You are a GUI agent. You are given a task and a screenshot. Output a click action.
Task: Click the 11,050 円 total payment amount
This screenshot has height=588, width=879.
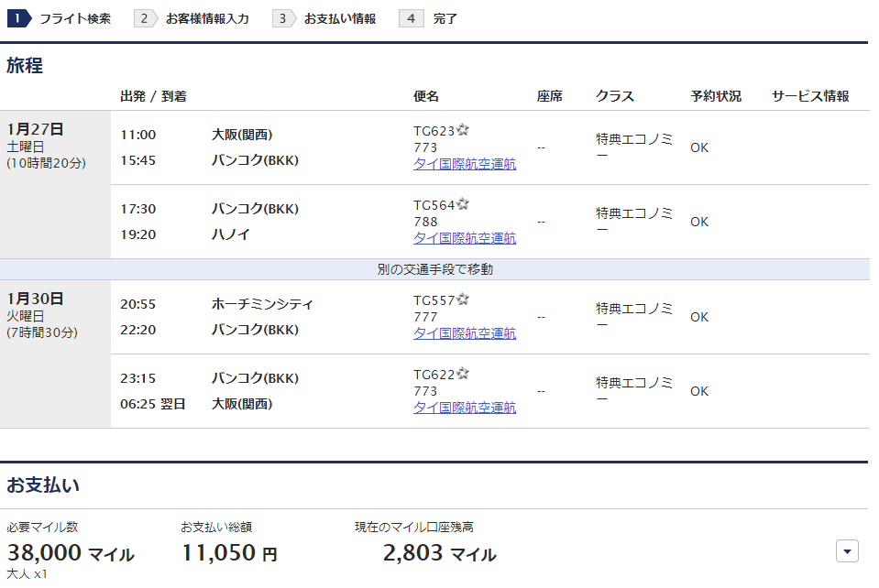click(229, 553)
